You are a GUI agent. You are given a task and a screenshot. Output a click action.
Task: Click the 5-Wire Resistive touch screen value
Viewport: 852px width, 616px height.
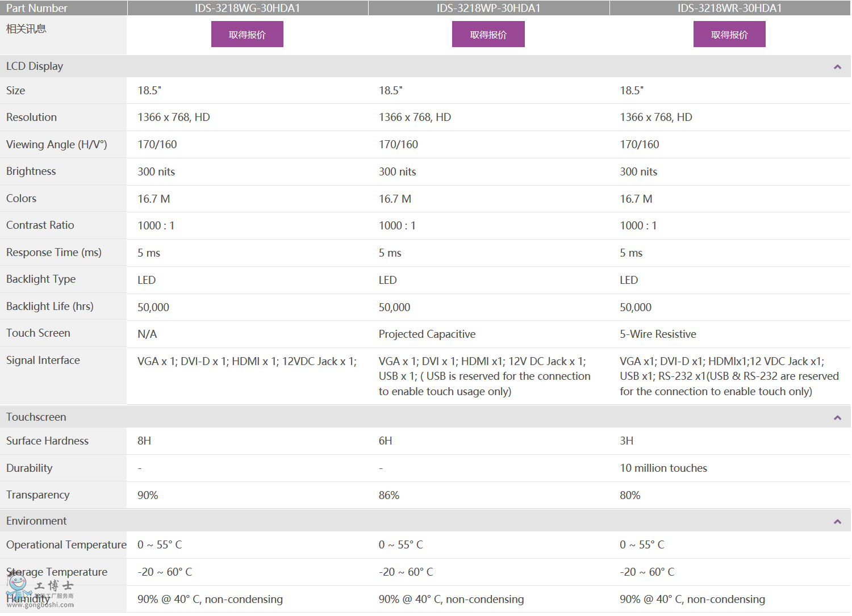[658, 334]
